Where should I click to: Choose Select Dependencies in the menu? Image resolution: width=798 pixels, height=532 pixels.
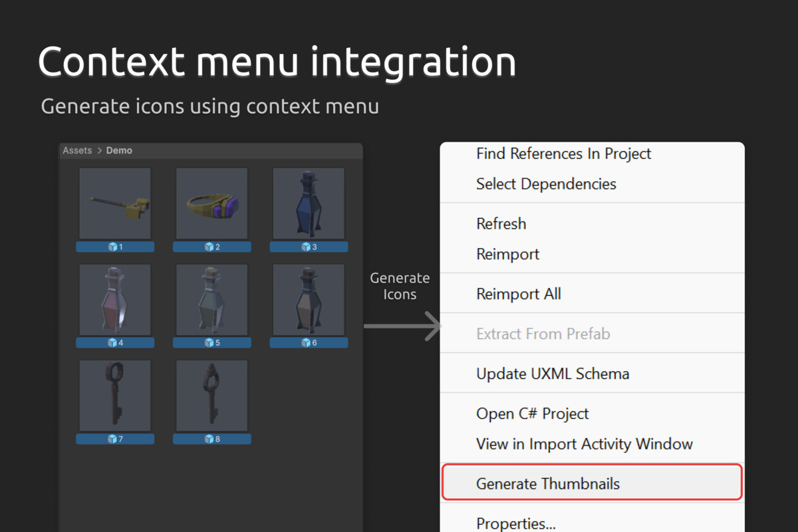pyautogui.click(x=546, y=184)
